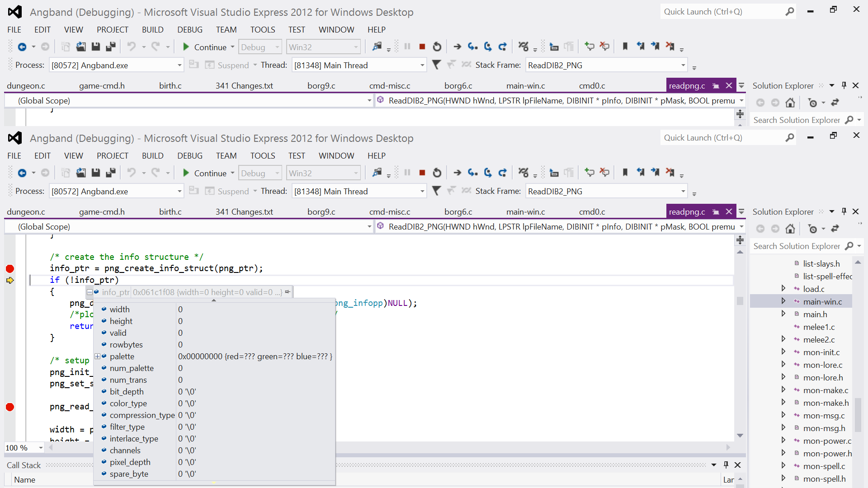The height and width of the screenshot is (488, 868).
Task: Click Comment selection icon in front window toolbar
Action: click(x=590, y=172)
